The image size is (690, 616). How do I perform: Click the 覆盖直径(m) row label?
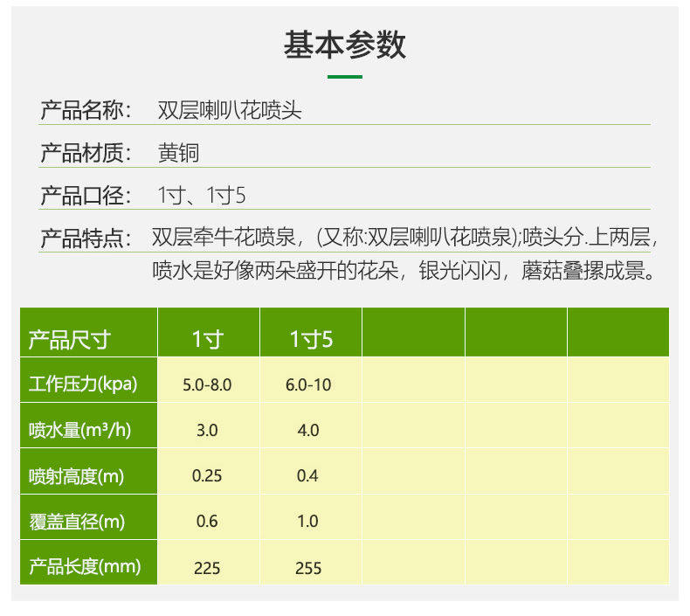77,522
